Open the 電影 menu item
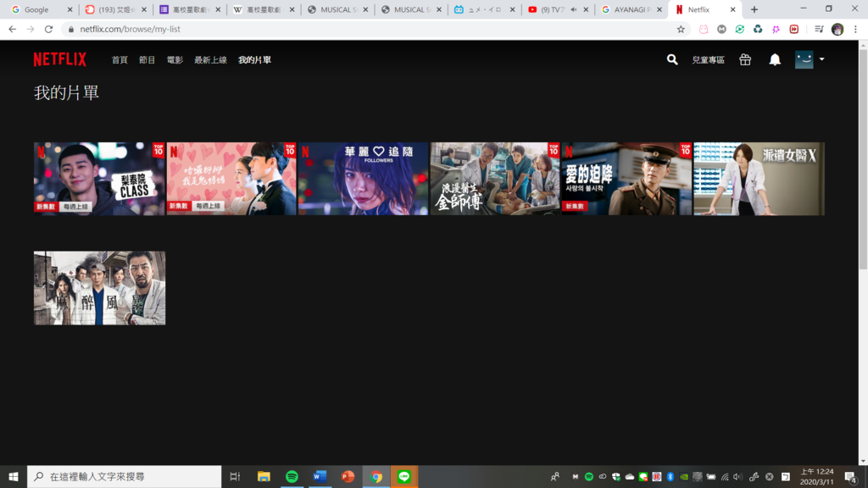This screenshot has height=488, width=868. pos(175,60)
